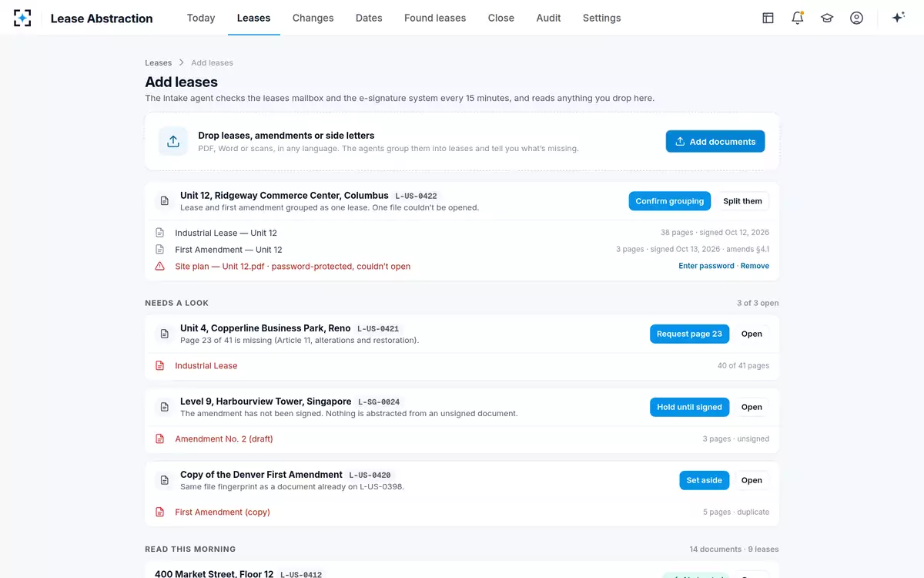Click the upload icon in drop zone
924x578 pixels.
(173, 141)
